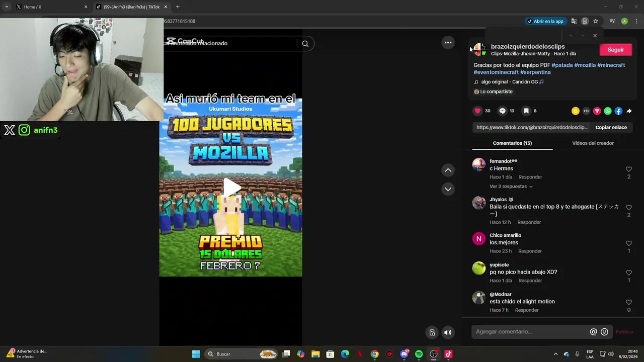Viewport: 644px width, 362px height.
Task: Open Windows Start menu
Action: click(x=196, y=354)
